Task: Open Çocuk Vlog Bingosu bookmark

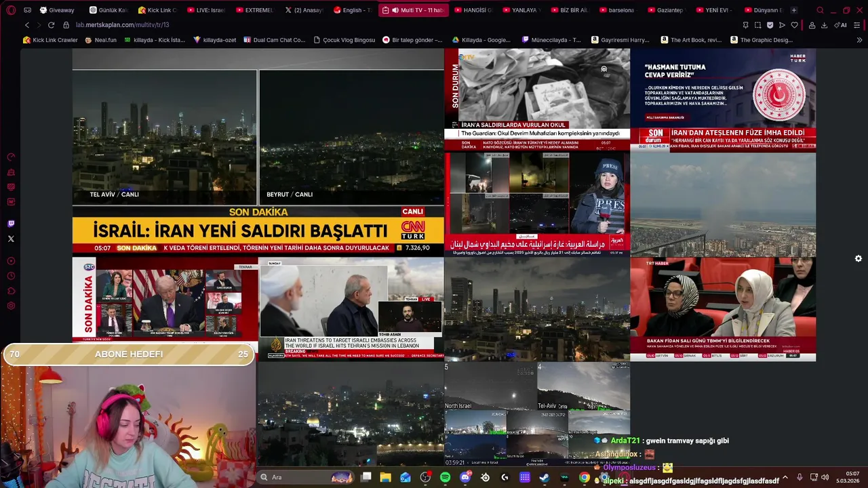Action: (344, 40)
